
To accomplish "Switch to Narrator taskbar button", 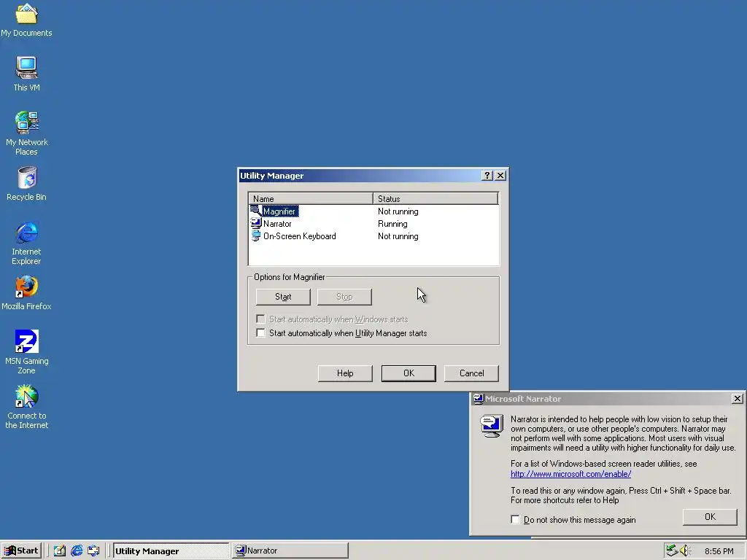I will click(290, 551).
